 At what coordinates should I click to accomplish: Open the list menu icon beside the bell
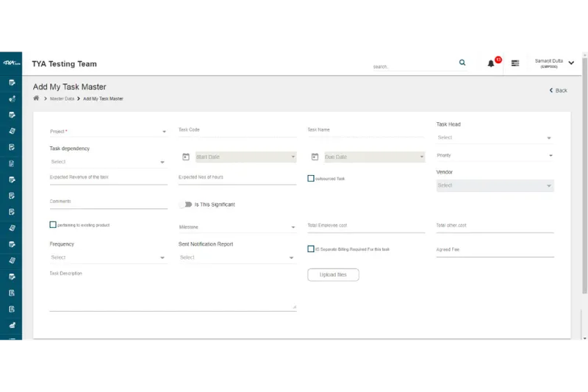click(x=515, y=63)
